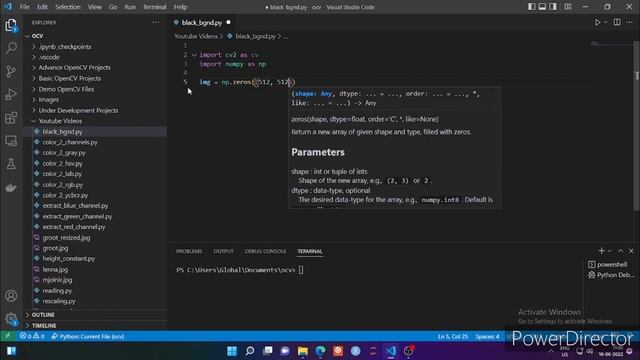Open the Explorer view in activity bar
This screenshot has width=640, height=360.
11,25
